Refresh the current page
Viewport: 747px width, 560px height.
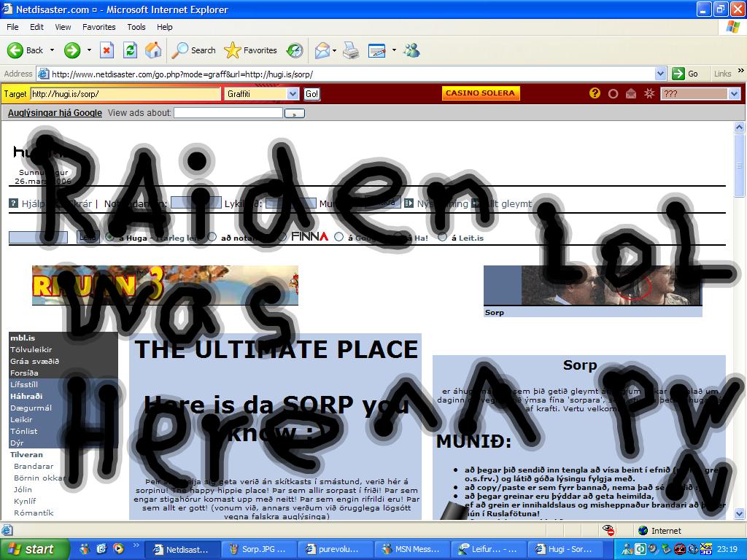(x=130, y=50)
